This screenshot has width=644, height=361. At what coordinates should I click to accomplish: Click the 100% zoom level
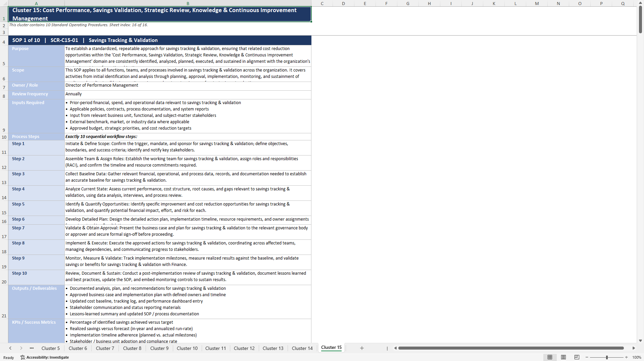pos(637,357)
